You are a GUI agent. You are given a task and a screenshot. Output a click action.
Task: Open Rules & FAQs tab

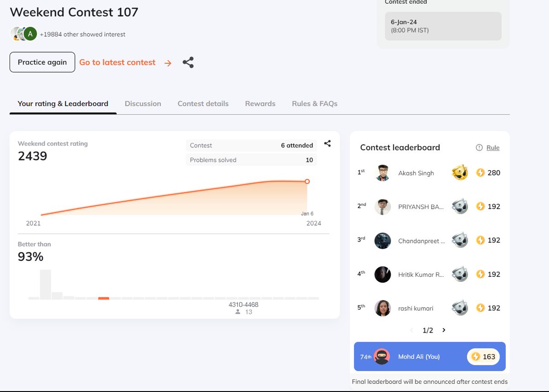point(315,103)
